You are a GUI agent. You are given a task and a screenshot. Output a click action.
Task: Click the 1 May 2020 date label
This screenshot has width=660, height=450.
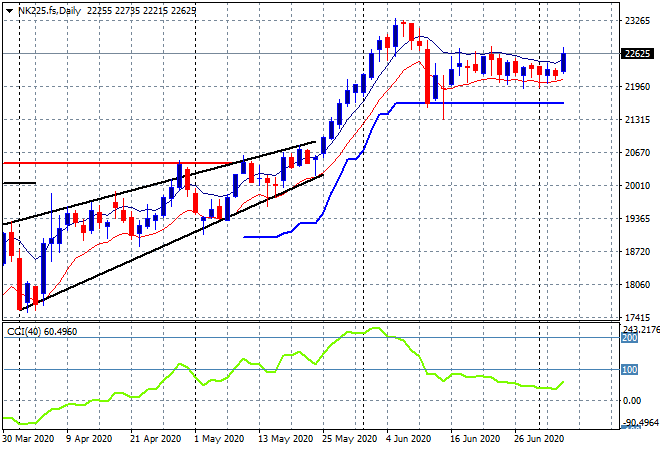coord(219,439)
